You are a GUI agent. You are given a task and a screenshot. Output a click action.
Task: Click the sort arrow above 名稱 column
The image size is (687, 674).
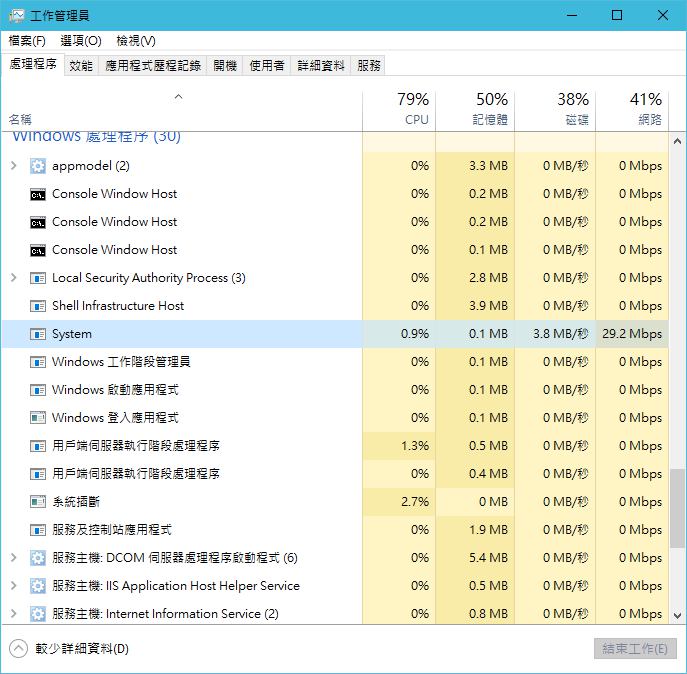[178, 97]
